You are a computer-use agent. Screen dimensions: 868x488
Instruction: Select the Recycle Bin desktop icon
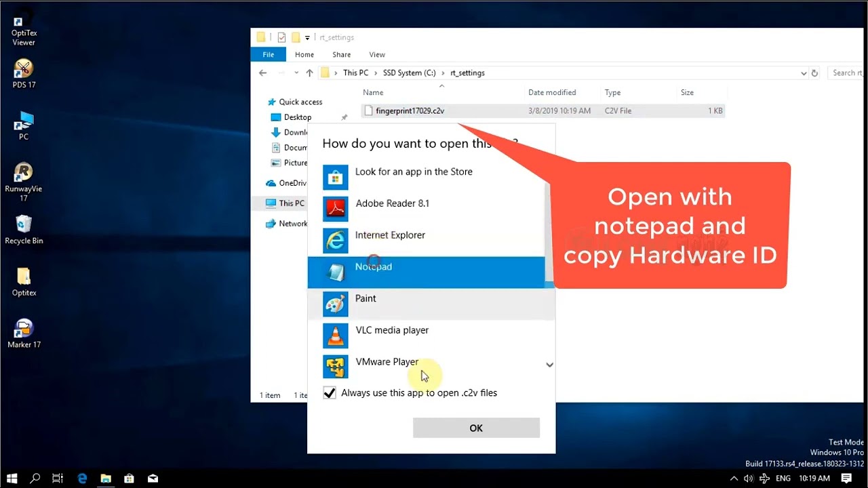click(x=24, y=230)
